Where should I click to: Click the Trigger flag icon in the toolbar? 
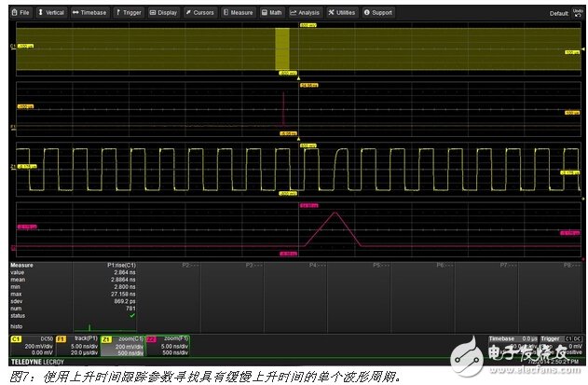coord(128,13)
